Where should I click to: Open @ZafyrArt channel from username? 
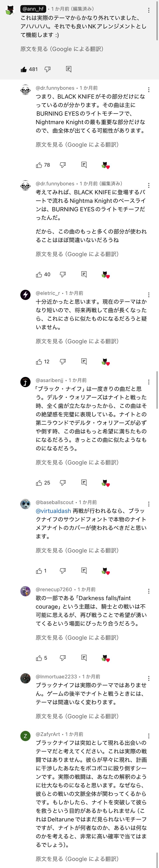tap(48, 734)
